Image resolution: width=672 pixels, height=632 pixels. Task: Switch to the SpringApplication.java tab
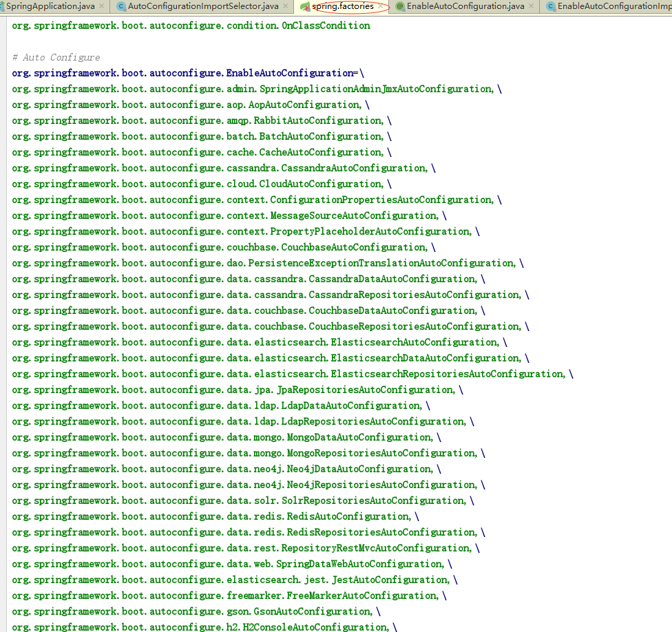[x=50, y=6]
